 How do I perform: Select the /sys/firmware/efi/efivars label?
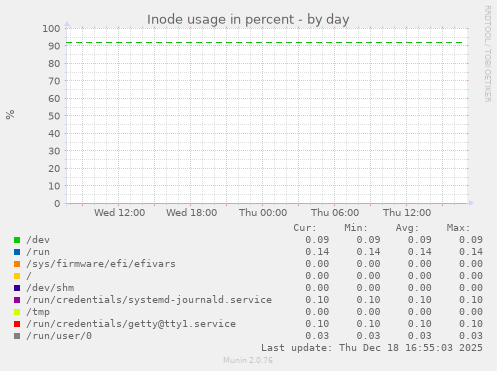(101, 264)
